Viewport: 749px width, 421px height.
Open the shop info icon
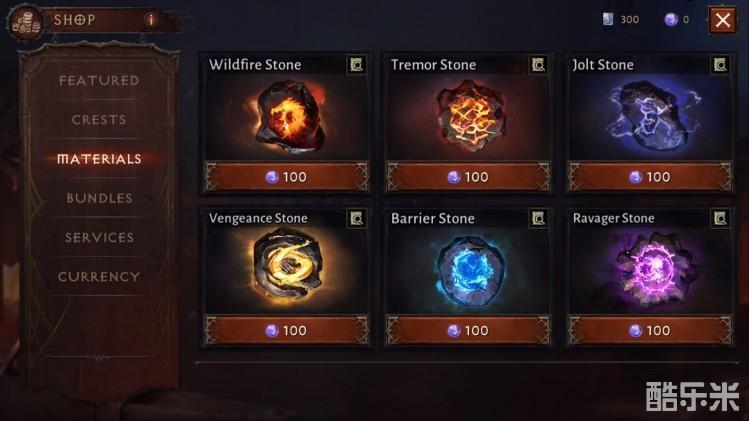pyautogui.click(x=151, y=20)
